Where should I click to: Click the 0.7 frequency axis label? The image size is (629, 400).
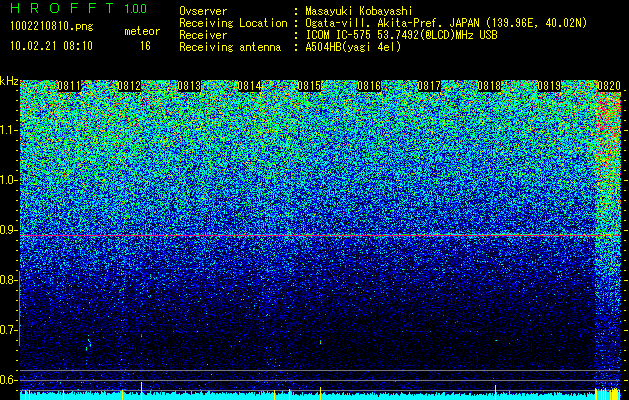[8, 330]
